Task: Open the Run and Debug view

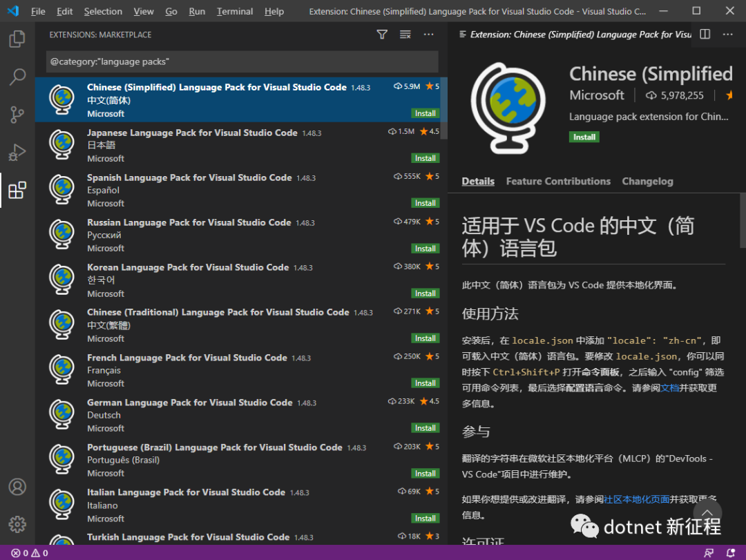Action: 17,152
